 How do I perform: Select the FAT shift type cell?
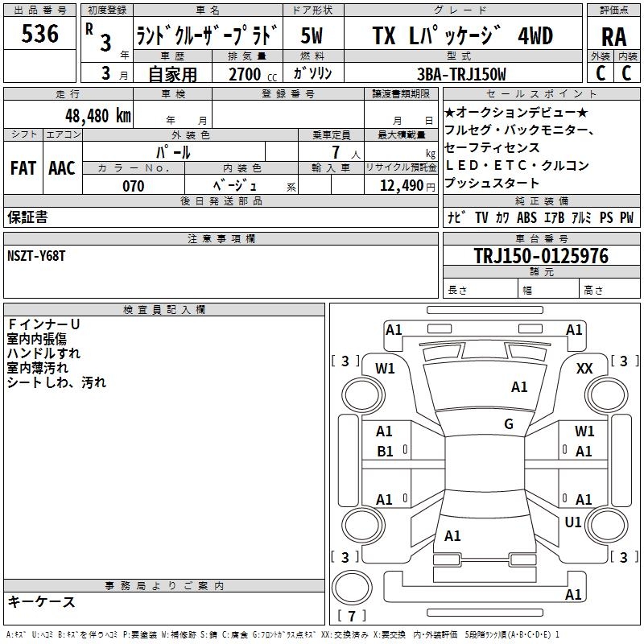pos(23,168)
